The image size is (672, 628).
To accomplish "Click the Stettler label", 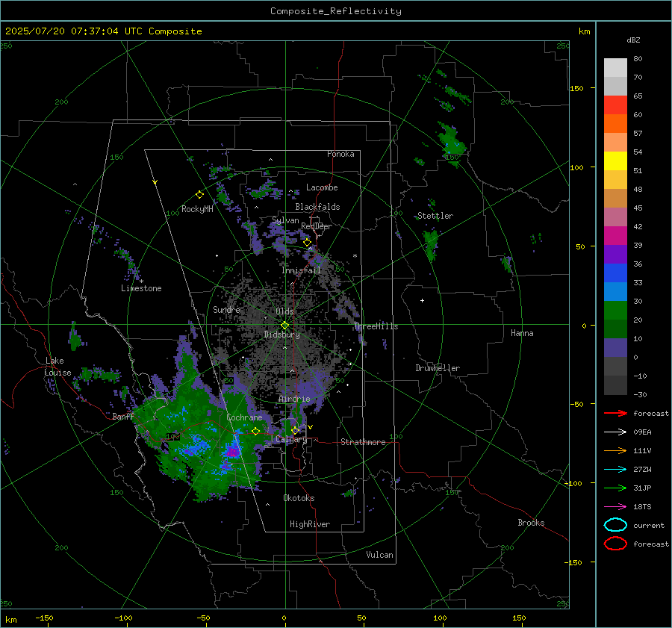I will [435, 216].
